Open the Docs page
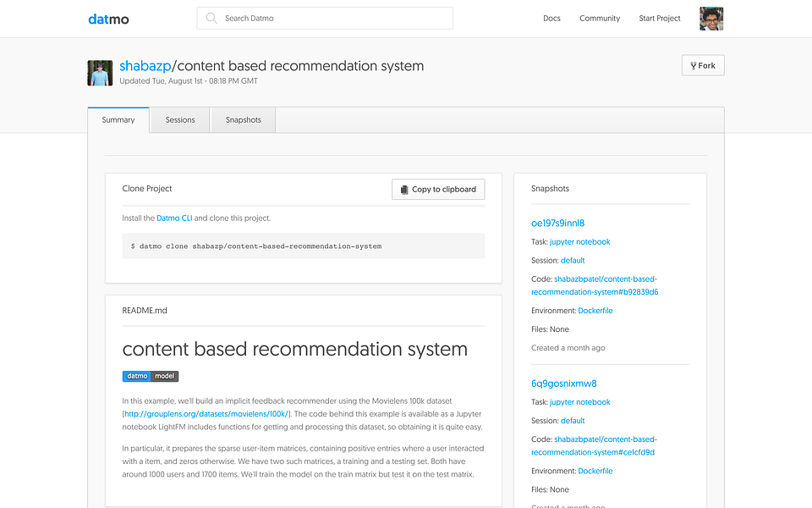The image size is (812, 508). click(x=551, y=18)
